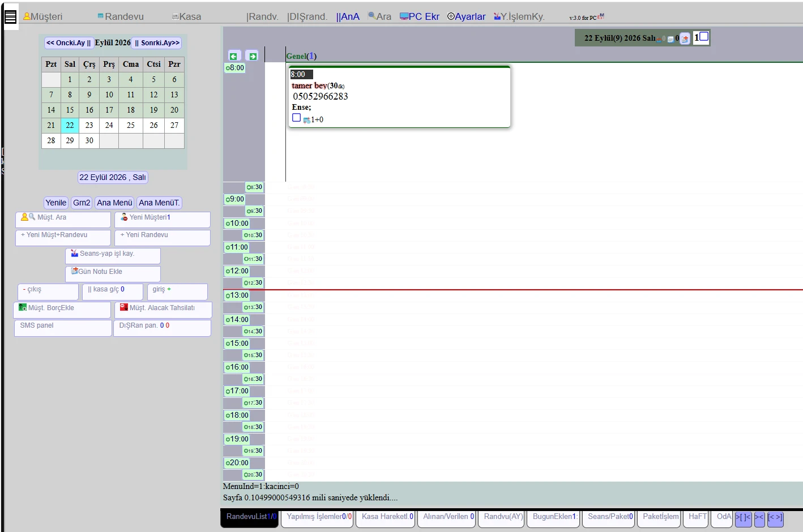Open PC Ekr monitor icon item
Screen dimensions: 803x532
419,16
